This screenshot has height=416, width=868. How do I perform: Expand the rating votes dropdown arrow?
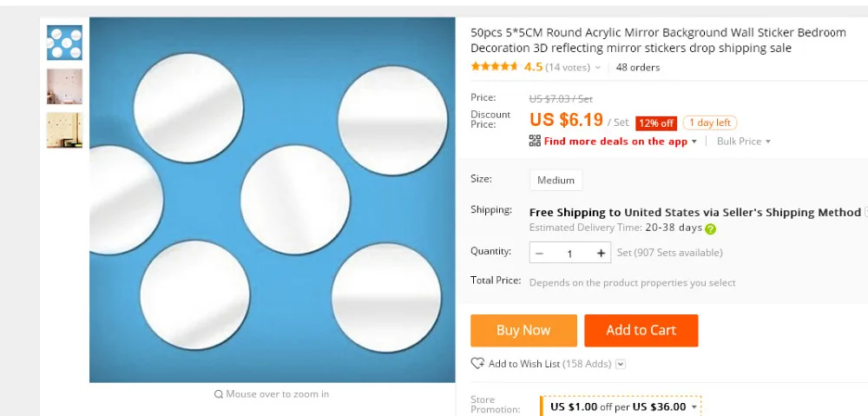pyautogui.click(x=598, y=68)
